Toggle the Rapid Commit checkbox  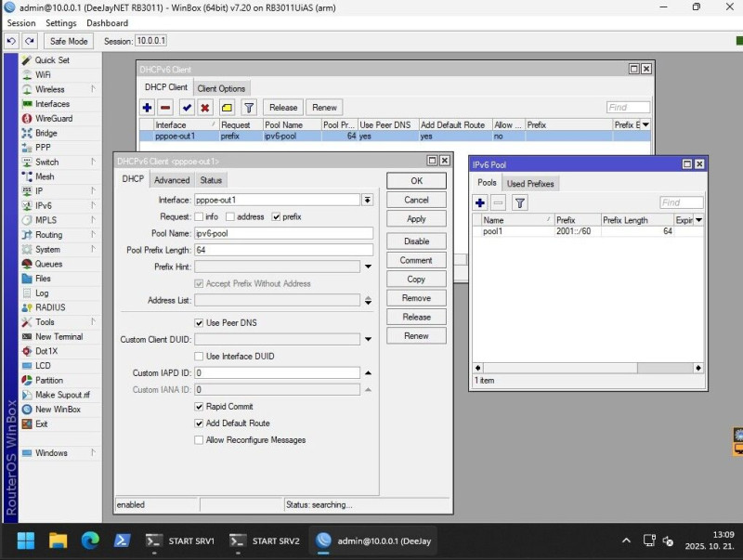(x=199, y=407)
